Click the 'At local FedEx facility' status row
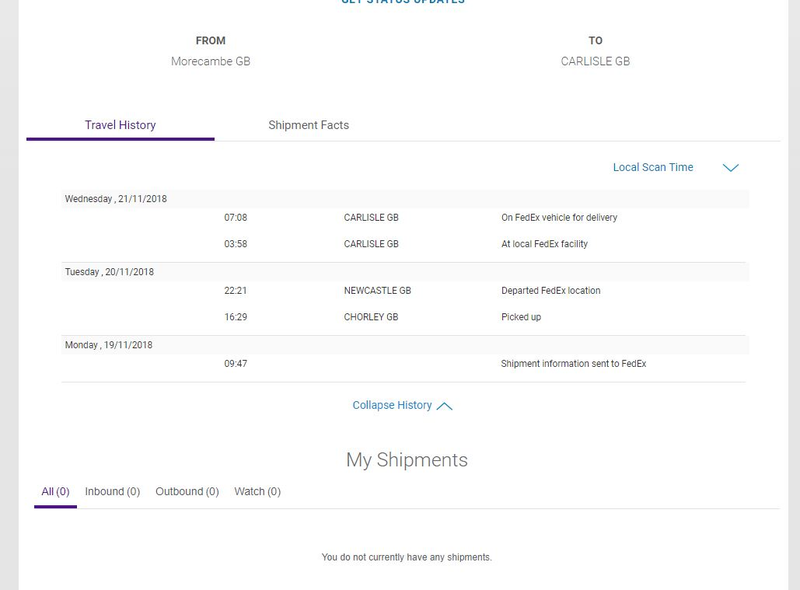Viewport: 800px width, 590px height. point(405,244)
